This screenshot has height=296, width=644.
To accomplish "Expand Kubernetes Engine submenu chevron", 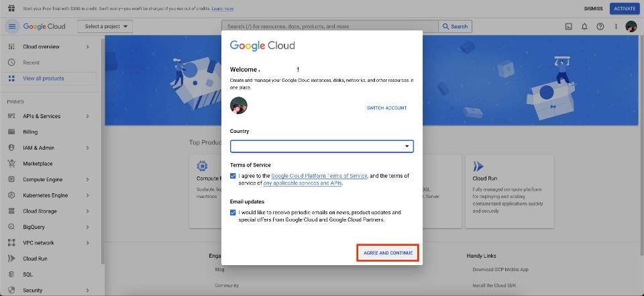I will click(87, 195).
